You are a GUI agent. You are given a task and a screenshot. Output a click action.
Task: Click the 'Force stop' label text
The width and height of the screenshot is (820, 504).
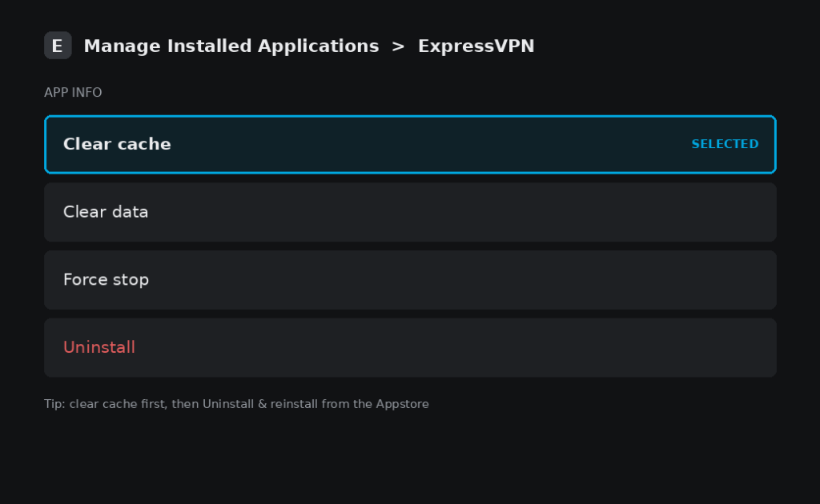coord(106,280)
